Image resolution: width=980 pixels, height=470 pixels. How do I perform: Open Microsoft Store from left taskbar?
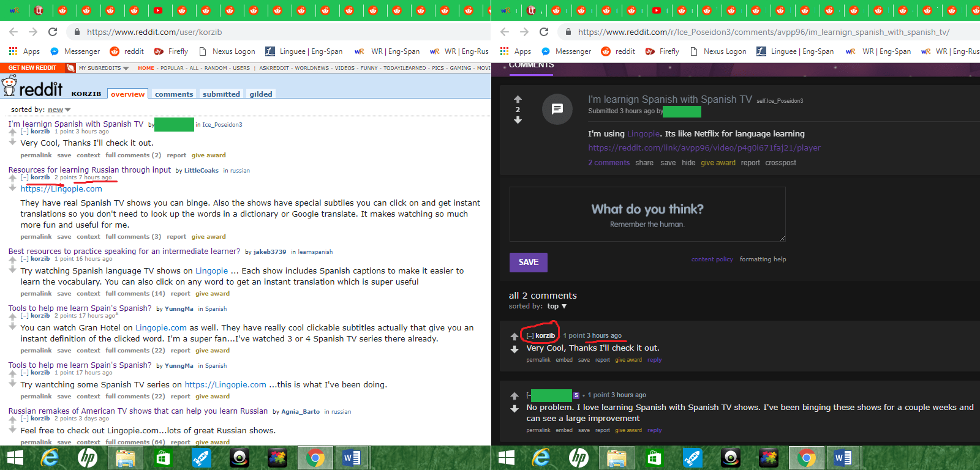163,457
